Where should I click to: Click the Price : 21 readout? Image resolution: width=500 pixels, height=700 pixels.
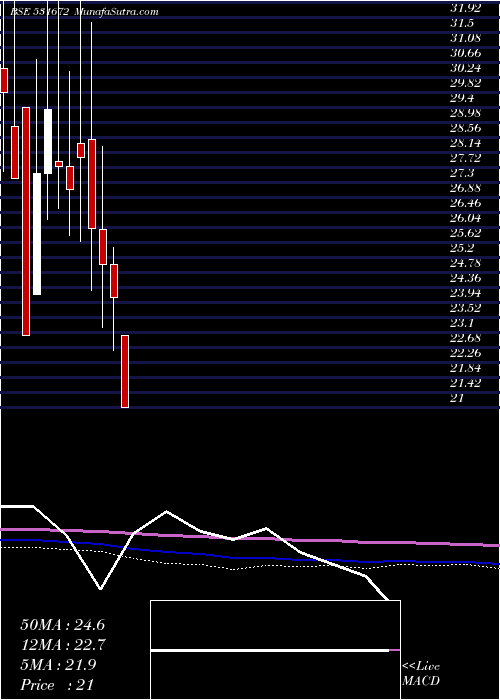(57, 685)
